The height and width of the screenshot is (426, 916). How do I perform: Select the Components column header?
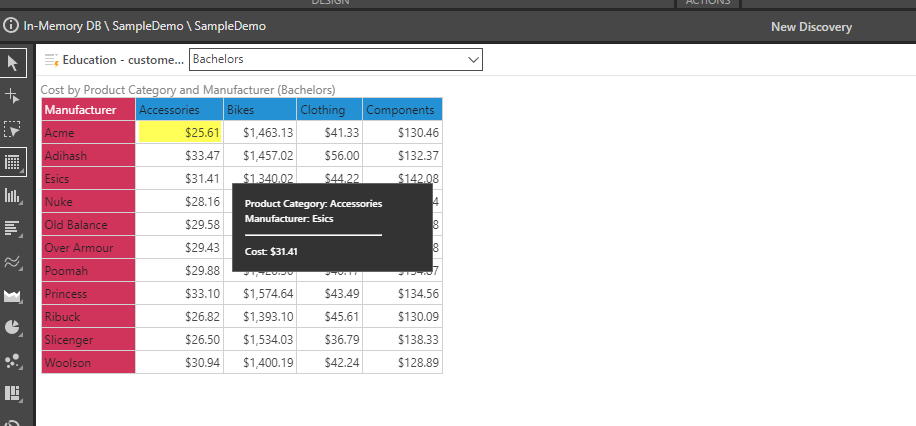[403, 110]
